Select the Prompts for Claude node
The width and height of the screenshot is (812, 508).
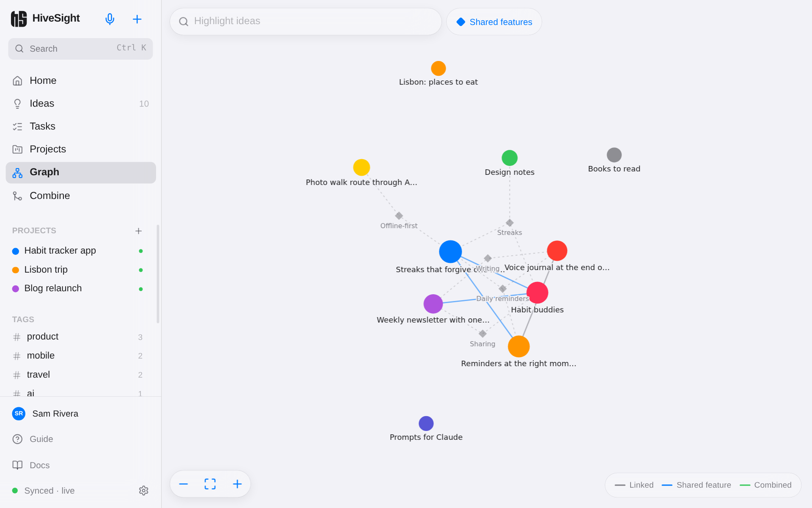(426, 423)
